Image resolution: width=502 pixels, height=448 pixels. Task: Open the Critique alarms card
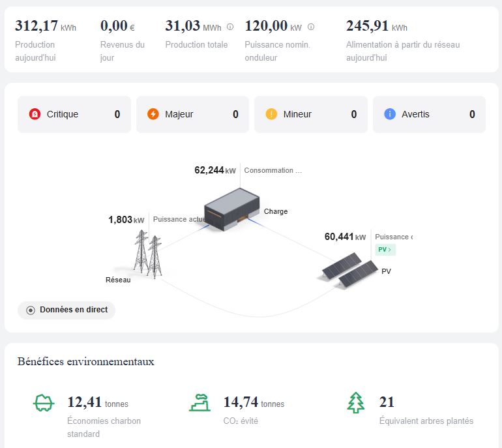click(74, 114)
